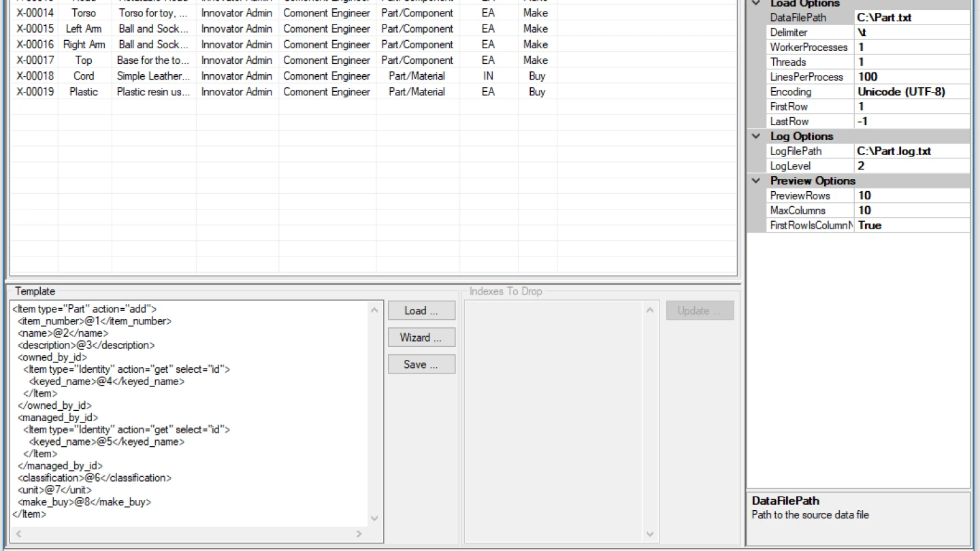Edit the DataFilePath value C:\Part.txt

tap(912, 18)
